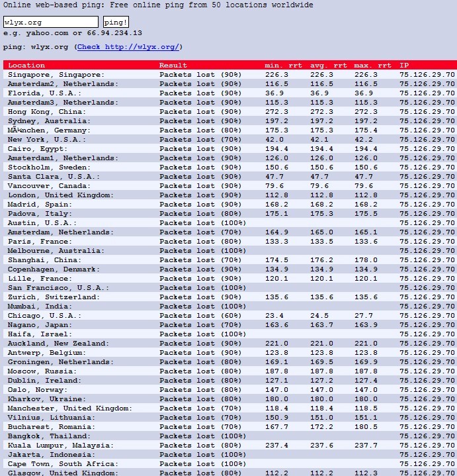This screenshot has width=457, height=476.
Task: Click the Kharkov, Ukraine location text
Action: click(47, 399)
